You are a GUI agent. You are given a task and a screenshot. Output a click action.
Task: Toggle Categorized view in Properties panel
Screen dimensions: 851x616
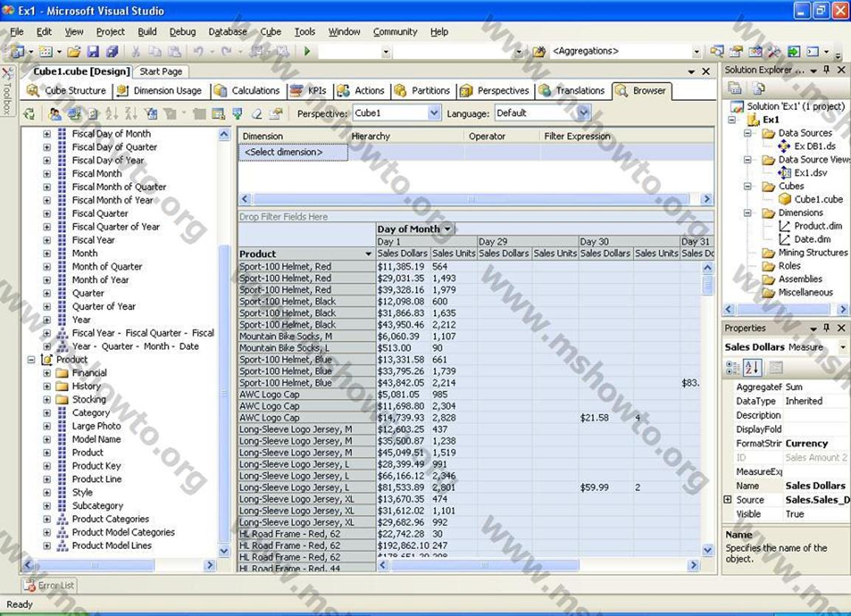733,367
